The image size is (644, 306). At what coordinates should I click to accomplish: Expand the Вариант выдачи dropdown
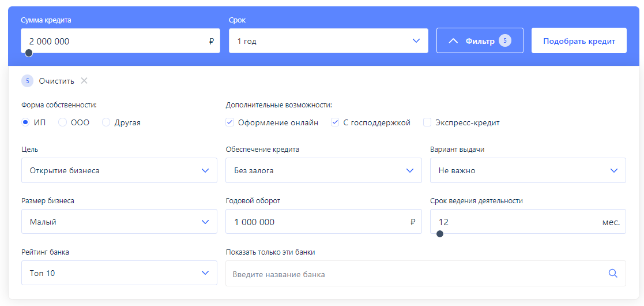528,170
